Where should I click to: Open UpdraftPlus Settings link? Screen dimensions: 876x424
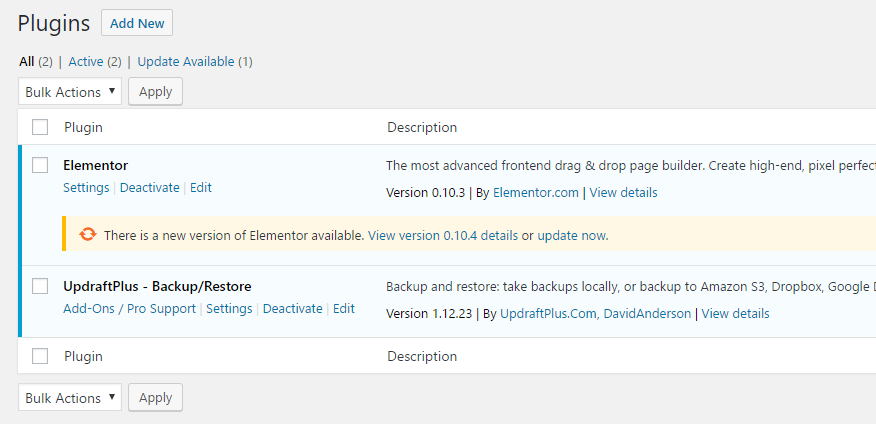(229, 309)
